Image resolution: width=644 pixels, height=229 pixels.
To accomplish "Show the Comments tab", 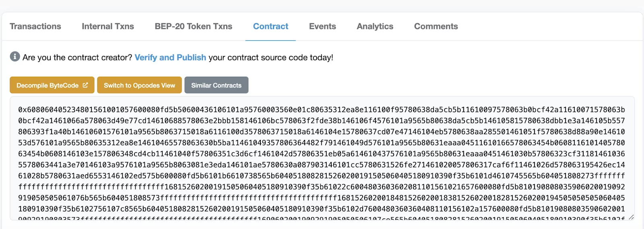I will pyautogui.click(x=436, y=26).
